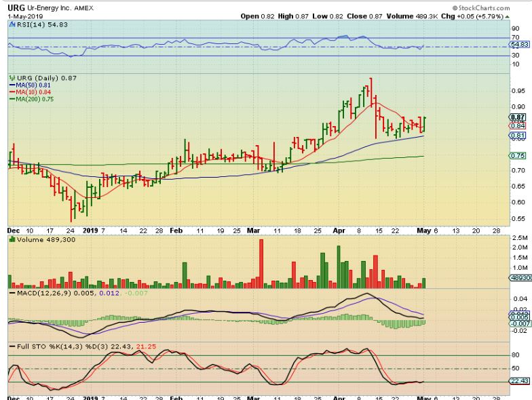Click the blue 0.81 MA(50) price tag
Viewport: 532px width, 400px height.
tap(518, 136)
